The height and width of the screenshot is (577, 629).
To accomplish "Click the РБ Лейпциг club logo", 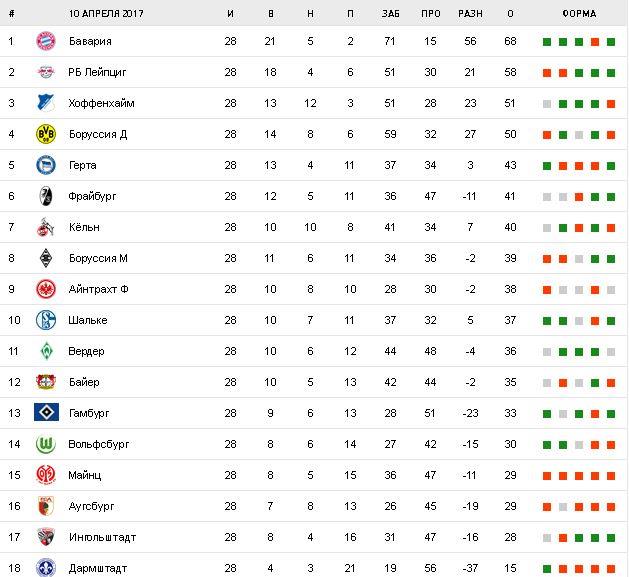I will (45, 72).
